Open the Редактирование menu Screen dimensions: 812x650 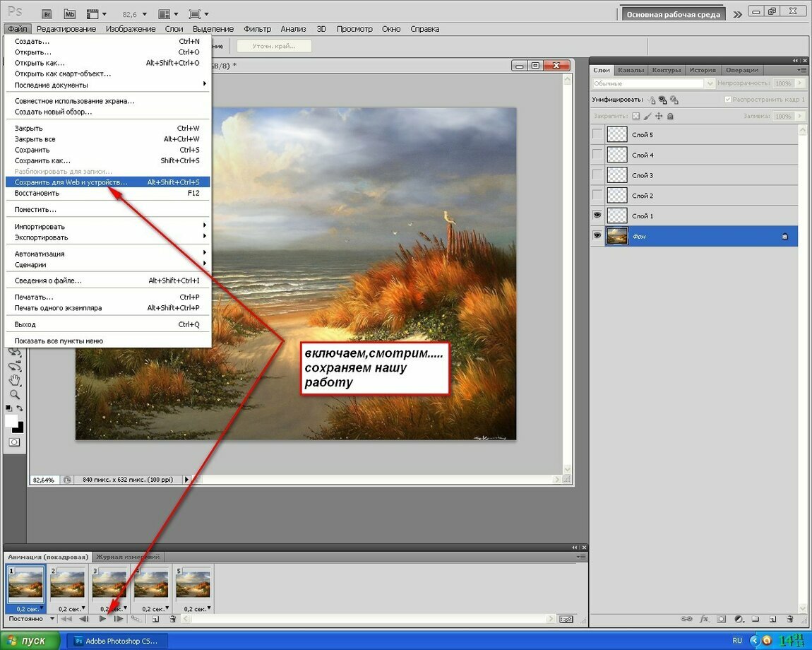66,29
